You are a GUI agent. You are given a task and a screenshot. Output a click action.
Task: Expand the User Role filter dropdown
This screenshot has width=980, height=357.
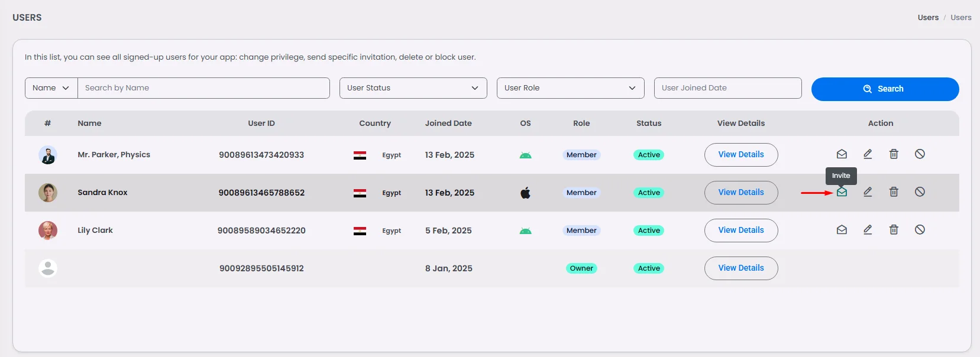pyautogui.click(x=570, y=88)
